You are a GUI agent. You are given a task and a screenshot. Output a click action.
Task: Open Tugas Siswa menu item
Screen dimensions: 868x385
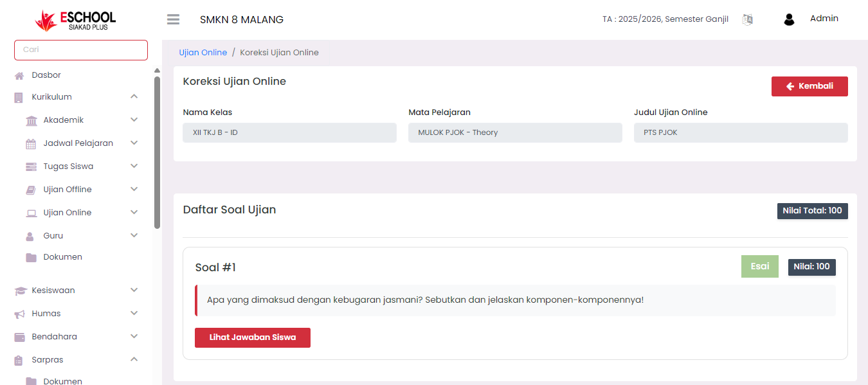pyautogui.click(x=68, y=166)
